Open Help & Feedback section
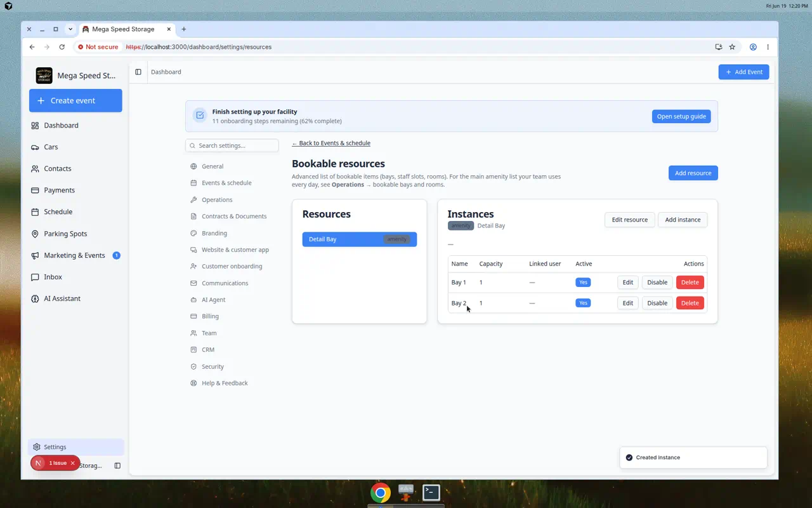 point(225,384)
